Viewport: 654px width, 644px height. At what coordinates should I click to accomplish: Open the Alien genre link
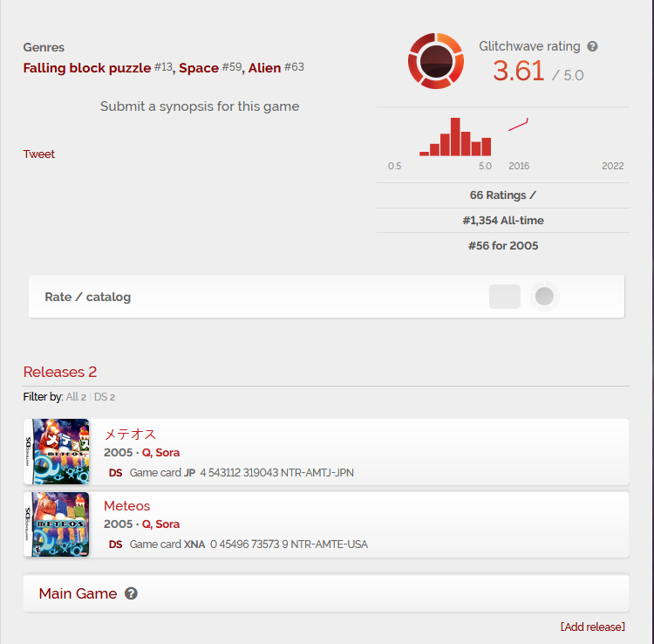pyautogui.click(x=264, y=67)
